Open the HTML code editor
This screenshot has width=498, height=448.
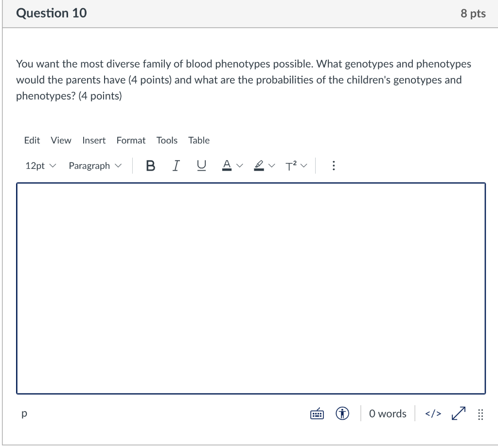click(432, 413)
